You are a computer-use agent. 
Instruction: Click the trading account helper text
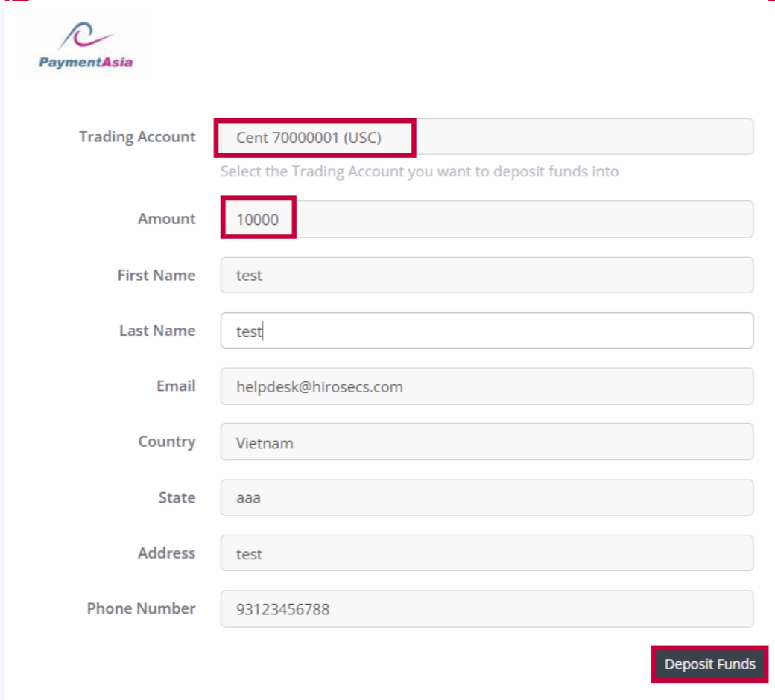[420, 172]
